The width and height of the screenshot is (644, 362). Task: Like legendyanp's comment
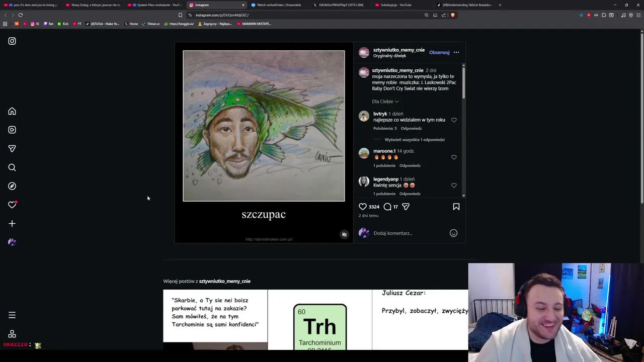tap(454, 186)
